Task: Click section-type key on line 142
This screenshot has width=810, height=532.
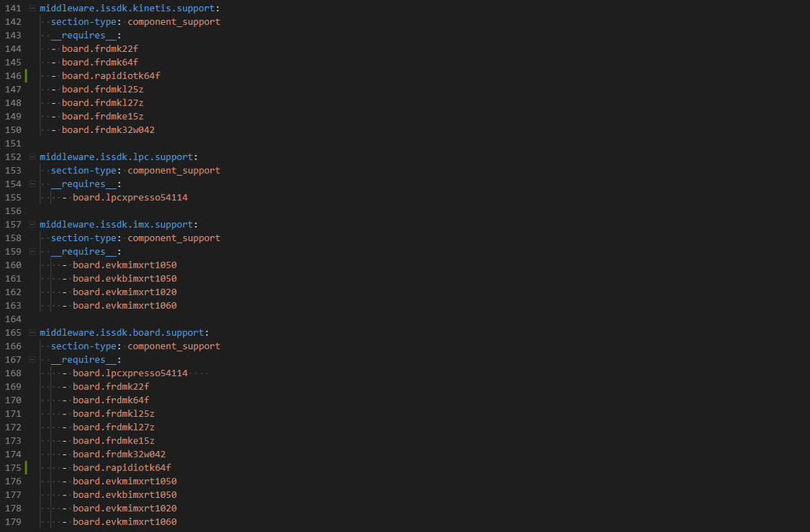Action: (x=84, y=22)
